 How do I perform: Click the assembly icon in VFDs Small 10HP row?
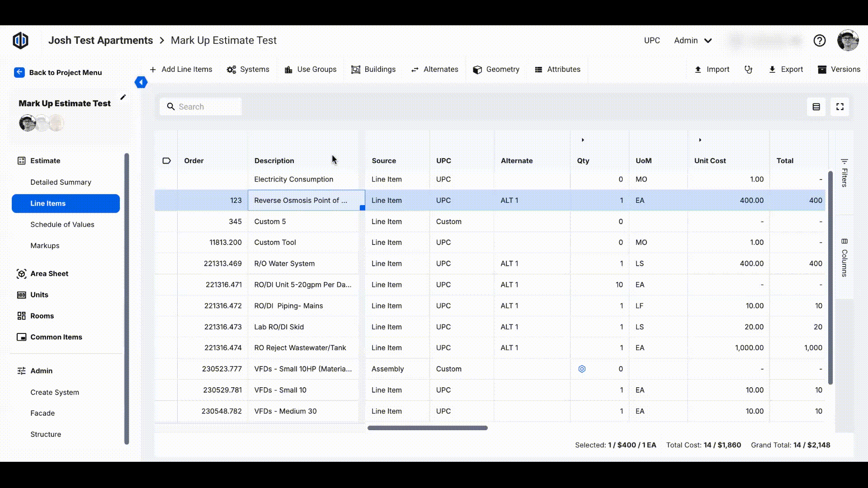[582, 369]
